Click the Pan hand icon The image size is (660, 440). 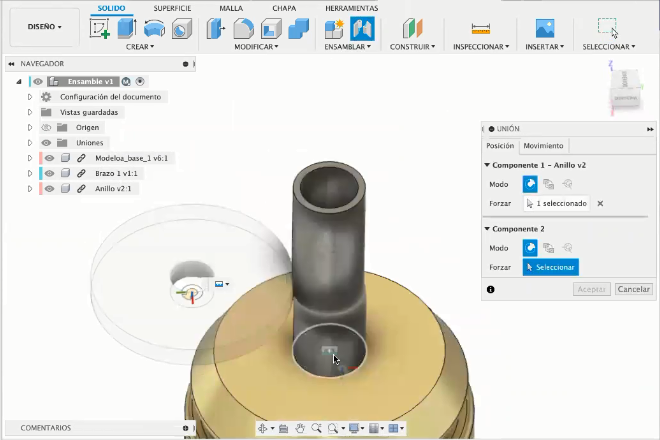tap(300, 428)
